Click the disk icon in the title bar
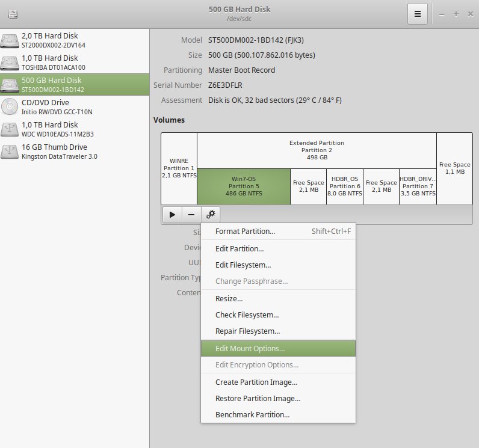This screenshot has height=448, width=479. click(x=13, y=14)
